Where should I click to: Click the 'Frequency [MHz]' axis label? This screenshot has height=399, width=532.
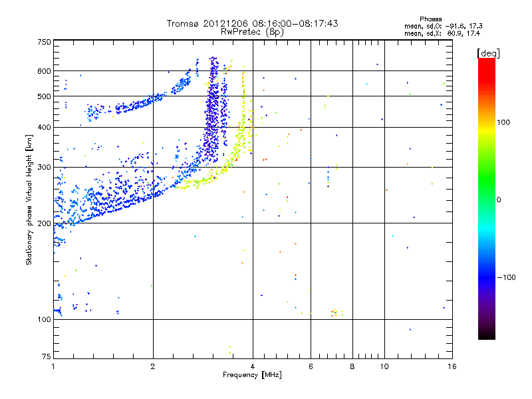[x=252, y=375]
